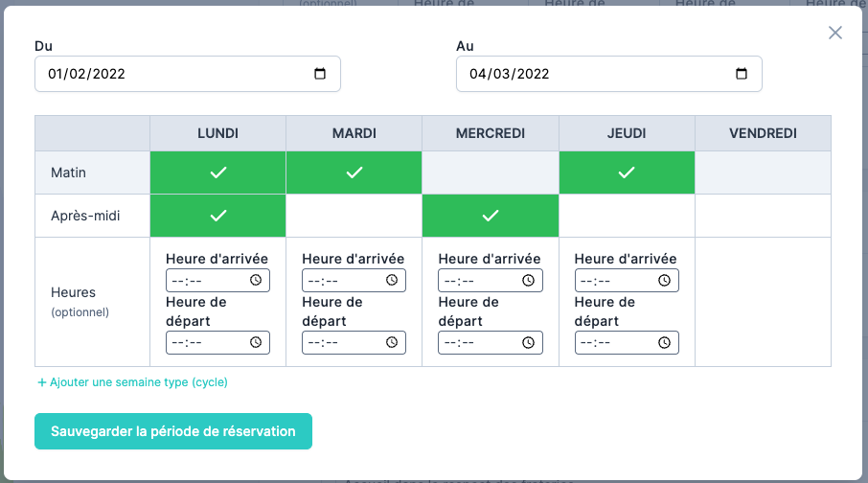Click clock icon for Mercredi departure time
The image size is (868, 483).
click(528, 343)
